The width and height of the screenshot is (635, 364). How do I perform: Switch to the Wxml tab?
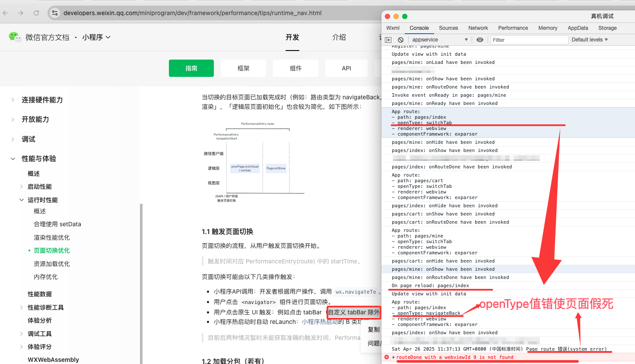pyautogui.click(x=393, y=28)
